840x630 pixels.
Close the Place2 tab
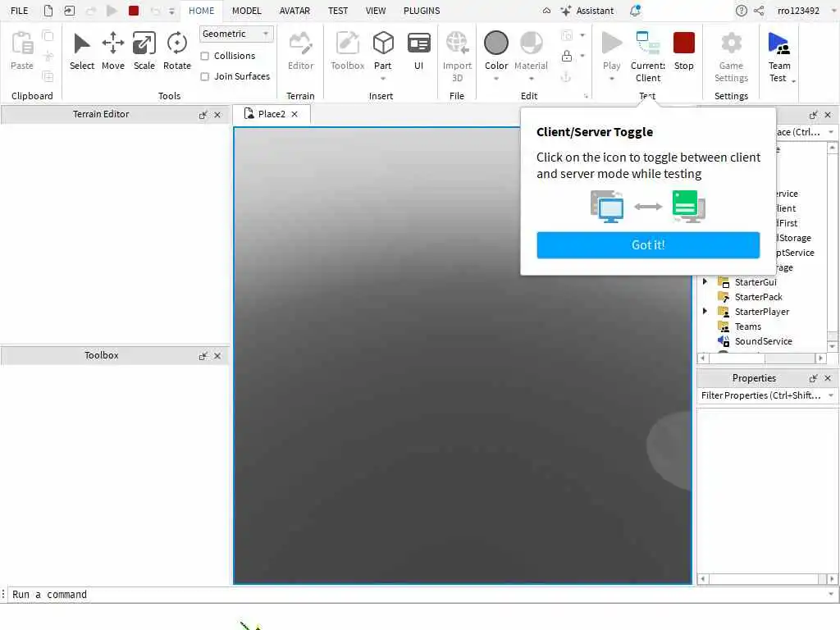coord(294,114)
